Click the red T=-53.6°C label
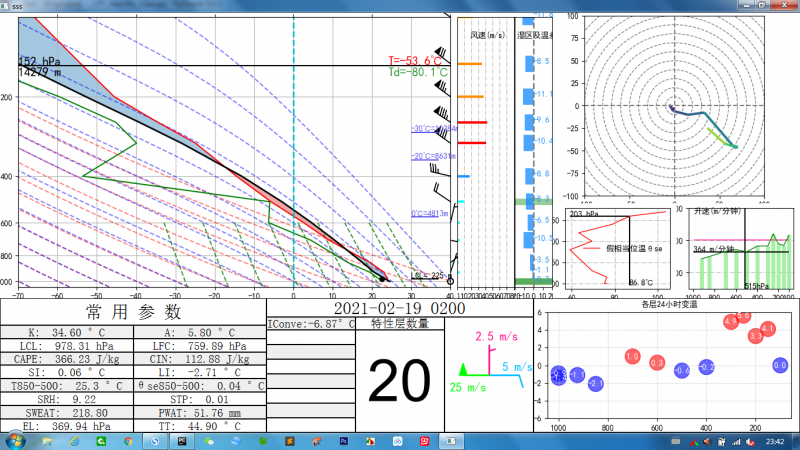Viewport: 800px width, 450px height. point(418,60)
